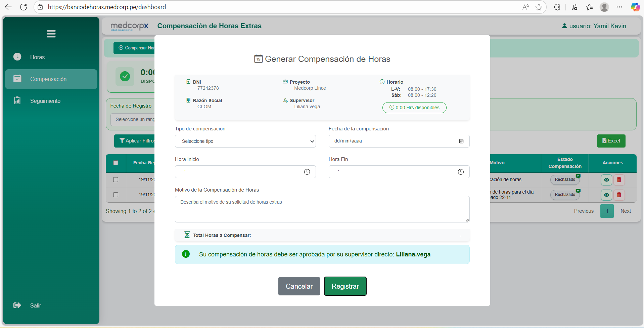
Task: Open the browser Settings and more menu
Action: click(619, 7)
